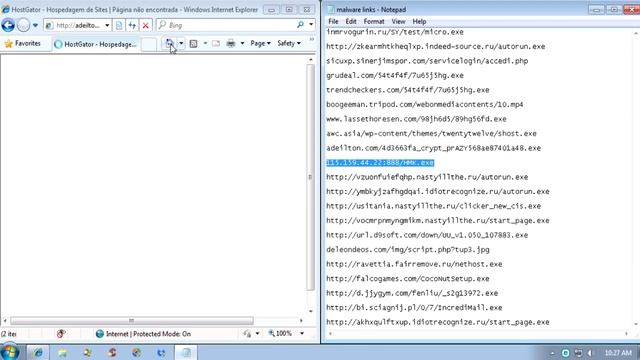Expand the address bar URL dropdown
This screenshot has height=360, width=640.
[x=107, y=25]
